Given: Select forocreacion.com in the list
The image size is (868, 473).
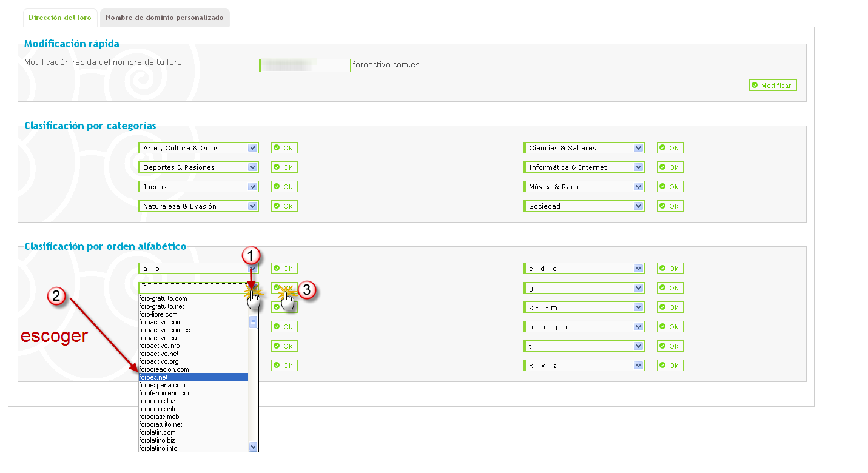Looking at the screenshot, I should [193, 369].
